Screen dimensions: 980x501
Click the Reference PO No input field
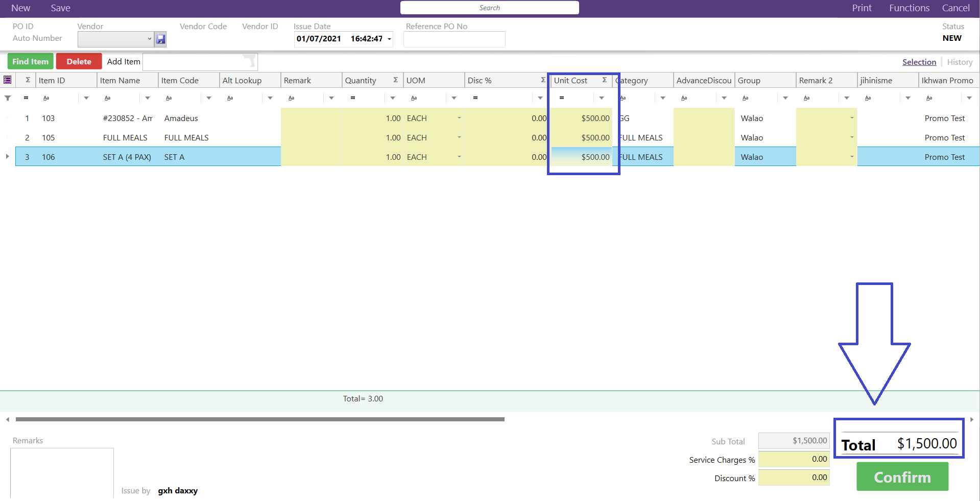[x=454, y=39]
